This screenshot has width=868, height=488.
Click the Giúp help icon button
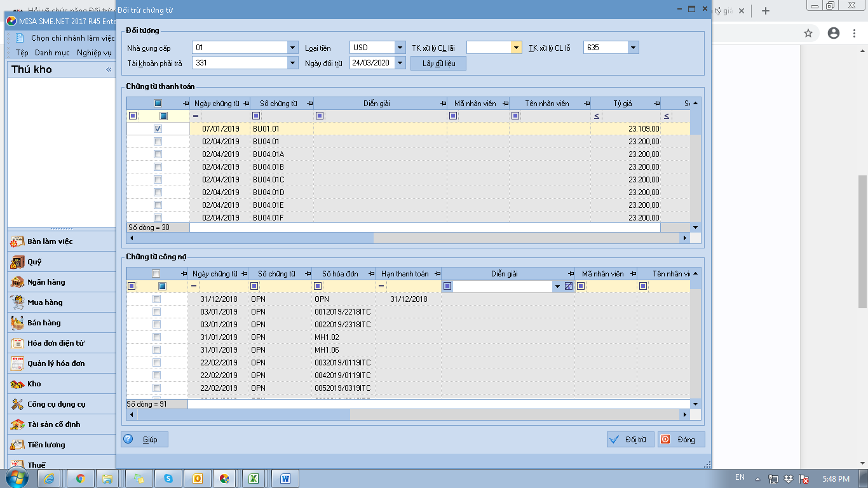click(x=145, y=440)
